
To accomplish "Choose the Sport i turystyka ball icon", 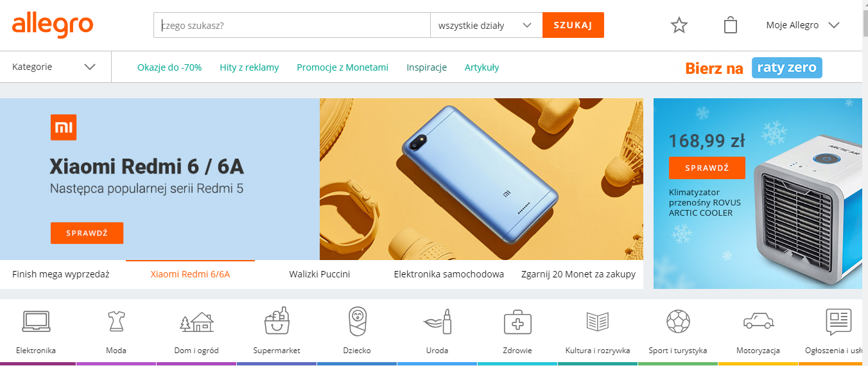I will (x=678, y=321).
